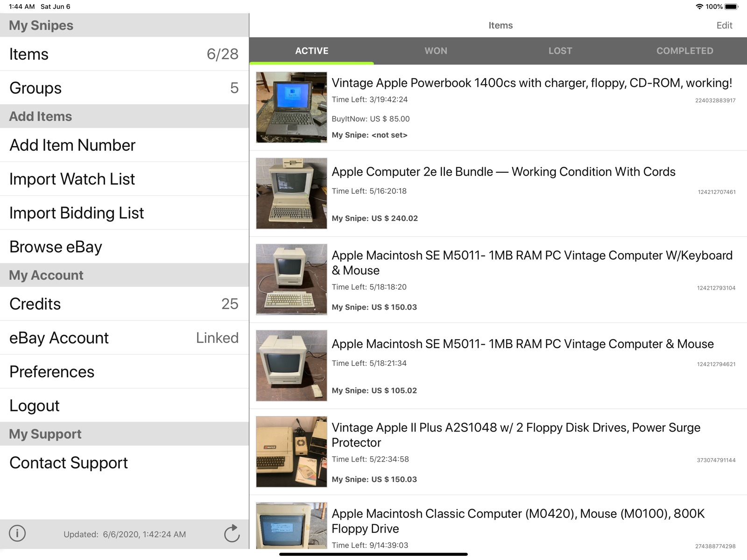Open Items in My Snipes
Image resolution: width=747 pixels, height=560 pixels.
click(124, 54)
